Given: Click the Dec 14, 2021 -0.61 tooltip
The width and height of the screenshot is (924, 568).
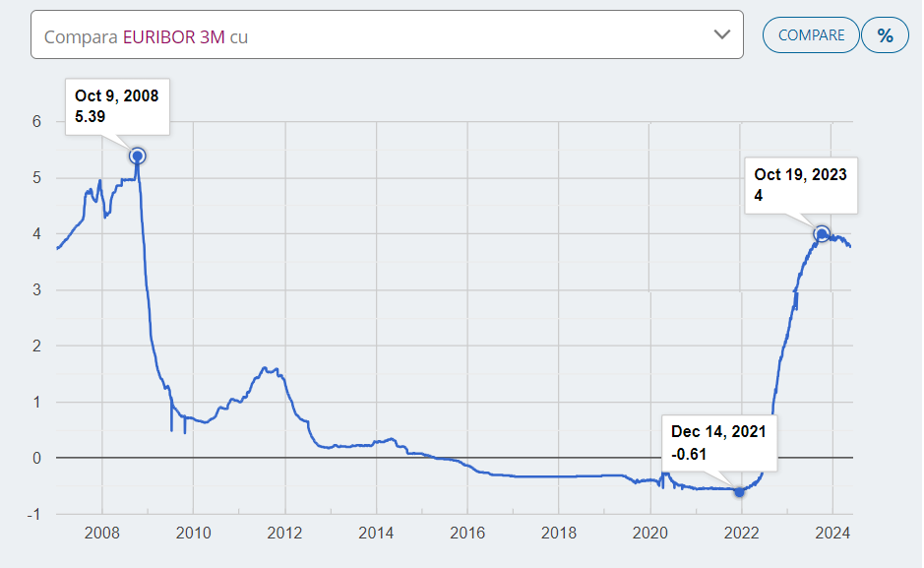Looking at the screenshot, I should pyautogui.click(x=718, y=442).
